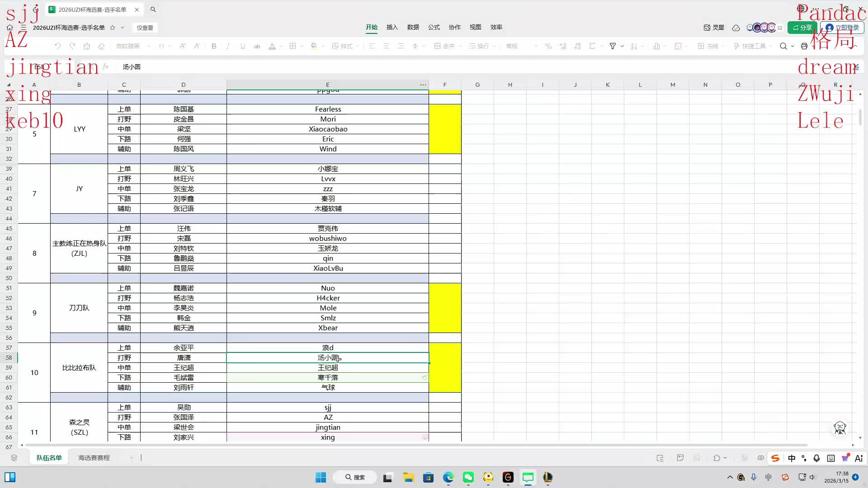The image size is (868, 488).
Task: Open the 插入 ribbon tab
Action: tap(392, 27)
